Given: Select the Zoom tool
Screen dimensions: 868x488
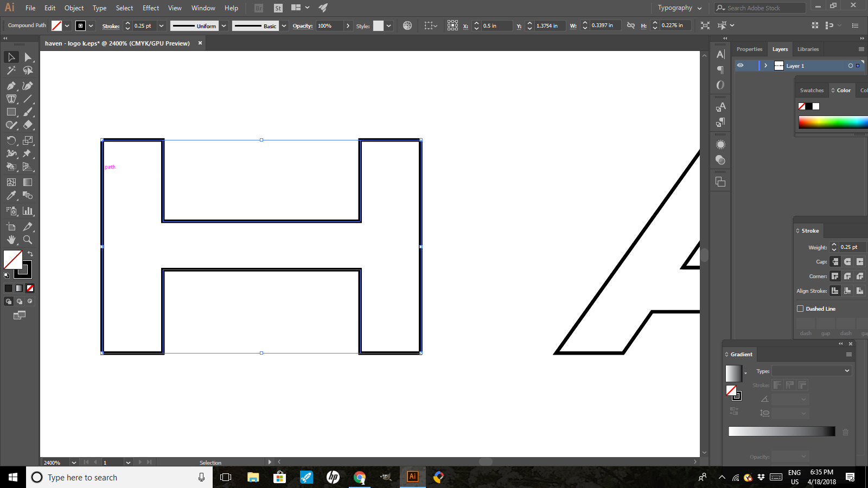Looking at the screenshot, I should (x=28, y=240).
